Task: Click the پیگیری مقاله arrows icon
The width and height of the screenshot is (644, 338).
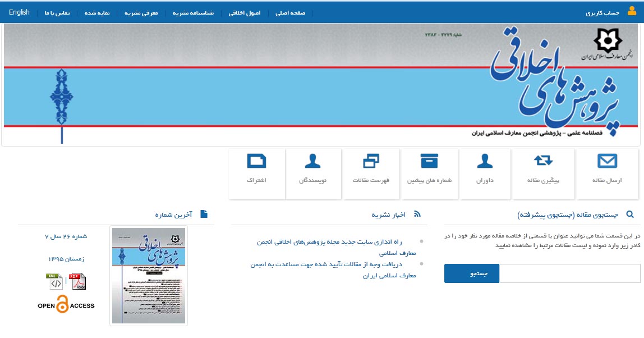Action: [543, 161]
